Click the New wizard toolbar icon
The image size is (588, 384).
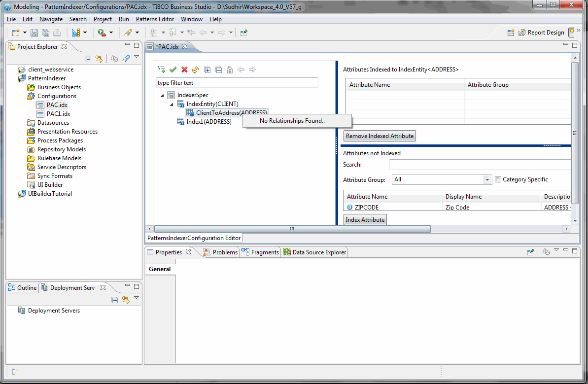(15, 33)
